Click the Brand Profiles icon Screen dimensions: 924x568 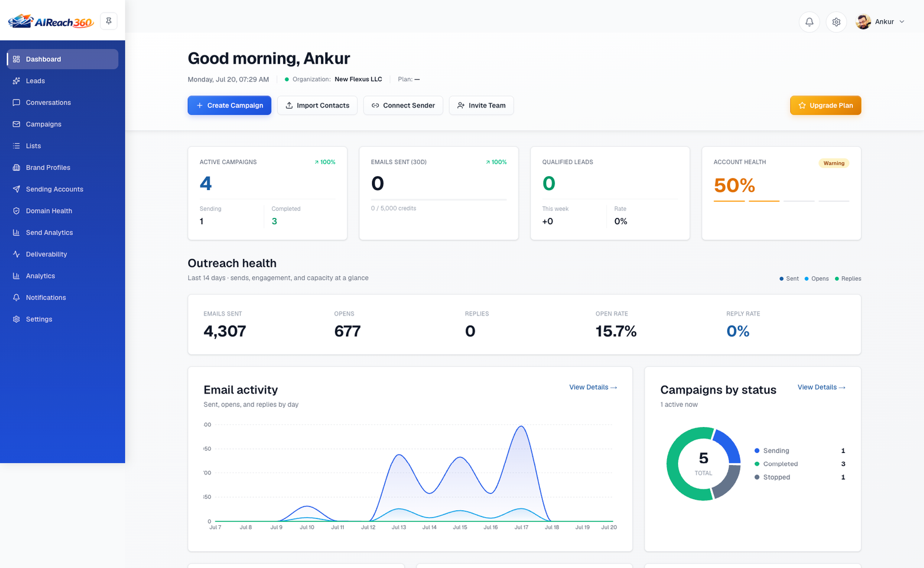[16, 168]
